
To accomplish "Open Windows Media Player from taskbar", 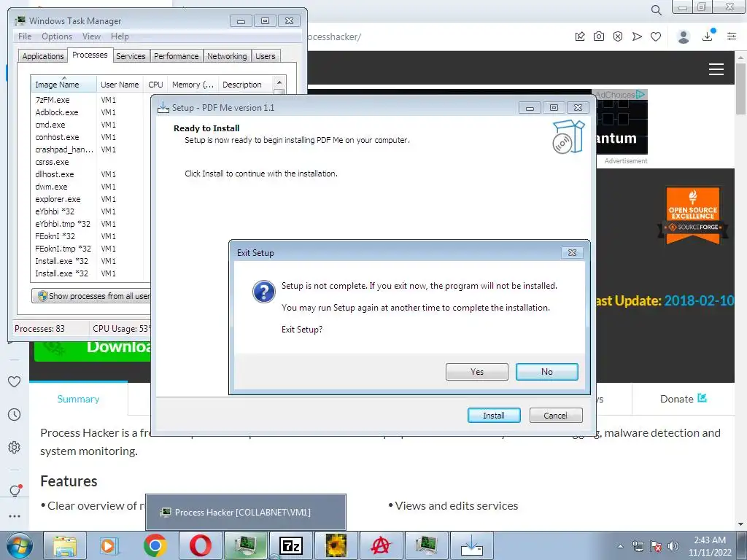I will tap(109, 545).
